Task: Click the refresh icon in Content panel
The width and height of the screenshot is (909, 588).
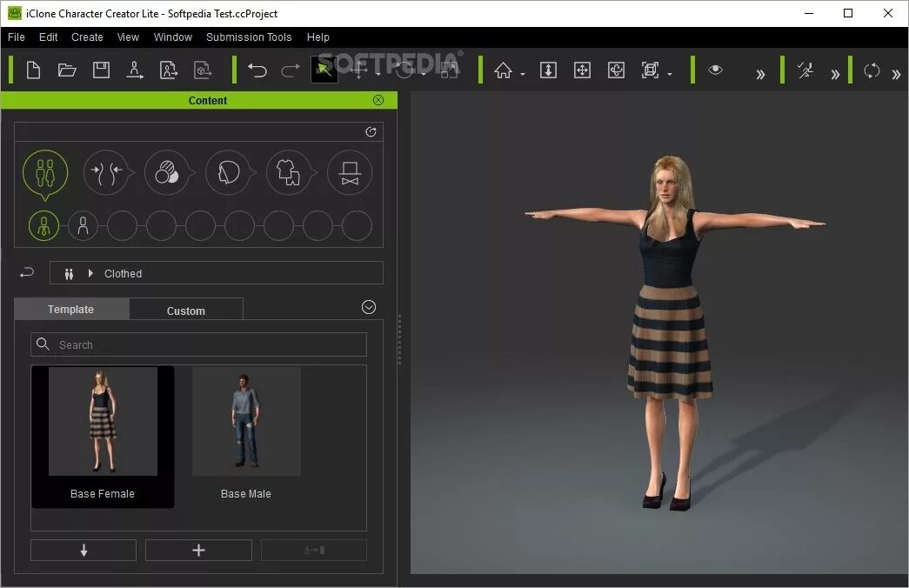Action: (371, 132)
